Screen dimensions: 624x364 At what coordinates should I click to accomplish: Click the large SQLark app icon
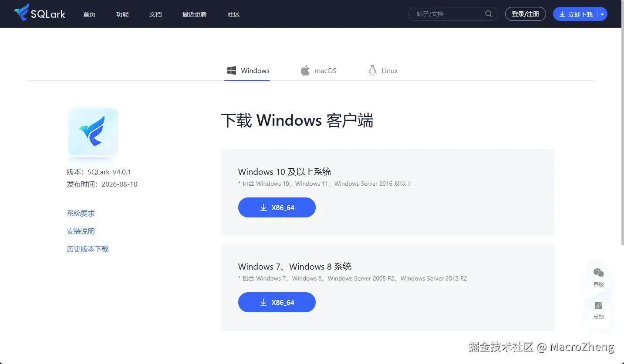click(92, 131)
